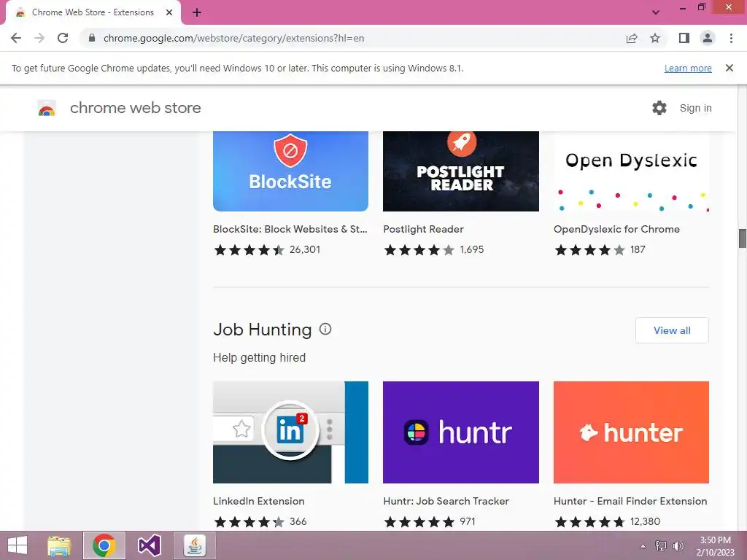Open web store settings gear

pyautogui.click(x=659, y=108)
